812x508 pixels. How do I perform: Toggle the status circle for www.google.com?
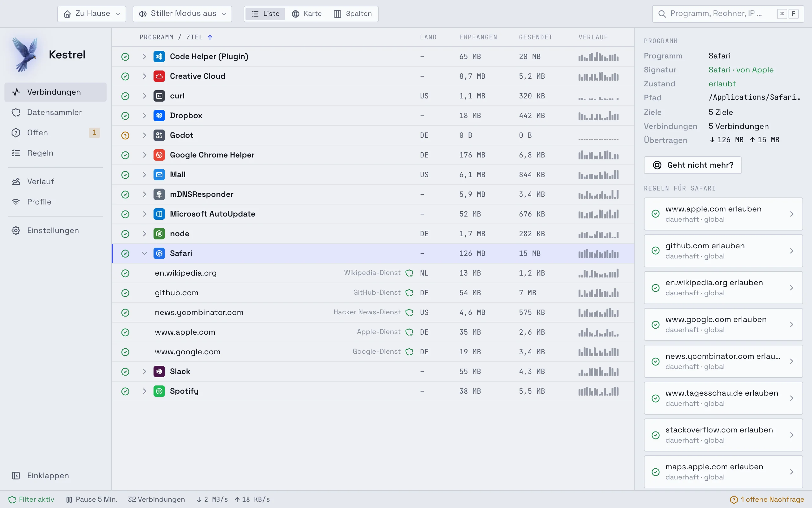pyautogui.click(x=125, y=352)
